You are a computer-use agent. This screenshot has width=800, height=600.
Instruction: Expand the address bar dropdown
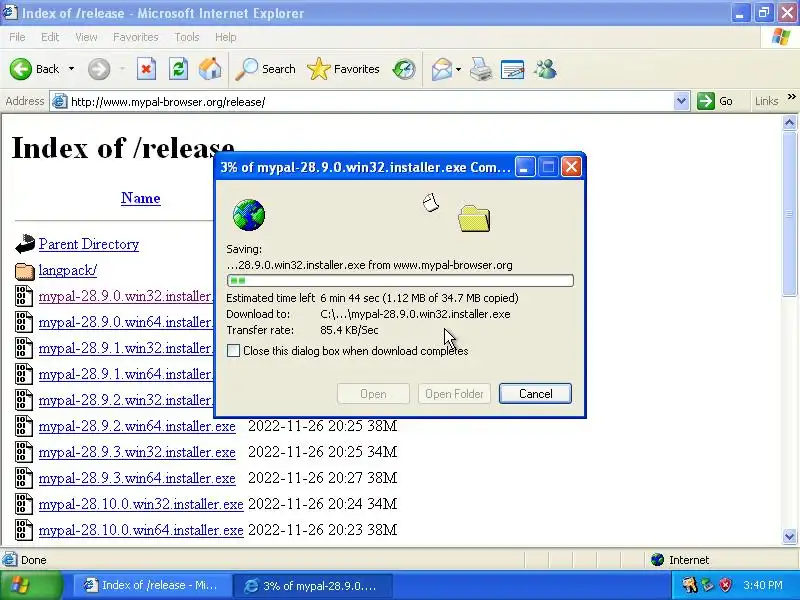pyautogui.click(x=681, y=102)
